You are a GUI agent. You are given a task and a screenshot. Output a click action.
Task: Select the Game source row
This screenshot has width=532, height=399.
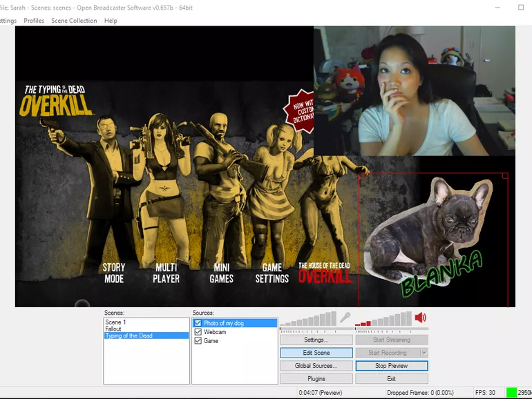point(235,341)
